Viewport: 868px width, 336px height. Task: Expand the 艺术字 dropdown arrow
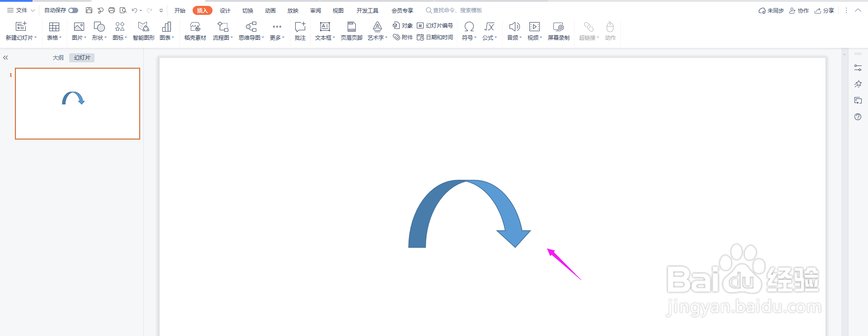(387, 38)
